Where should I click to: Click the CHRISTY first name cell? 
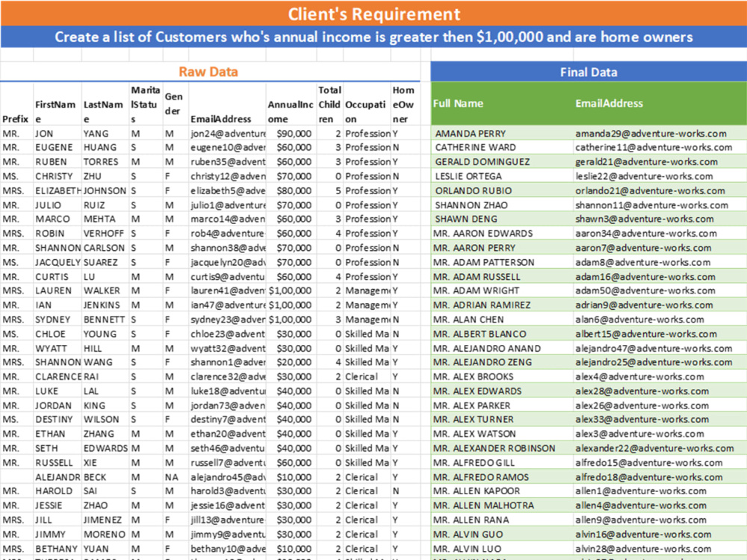pyautogui.click(x=58, y=176)
